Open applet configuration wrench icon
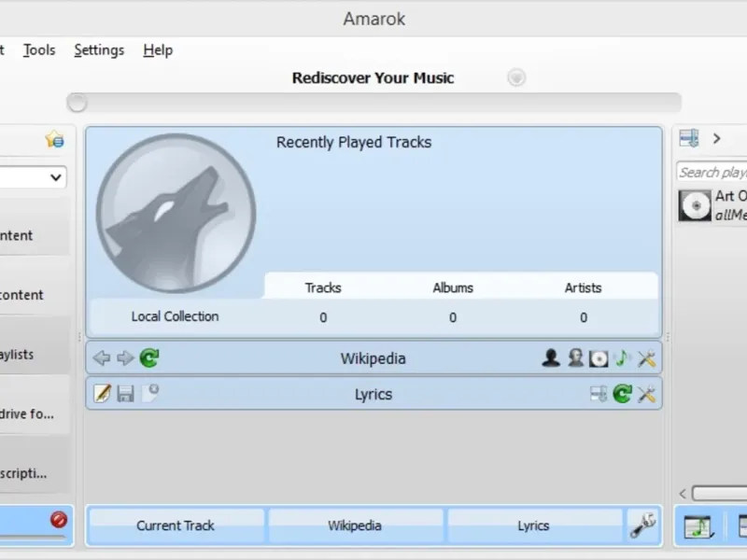The image size is (747, 560). [643, 525]
